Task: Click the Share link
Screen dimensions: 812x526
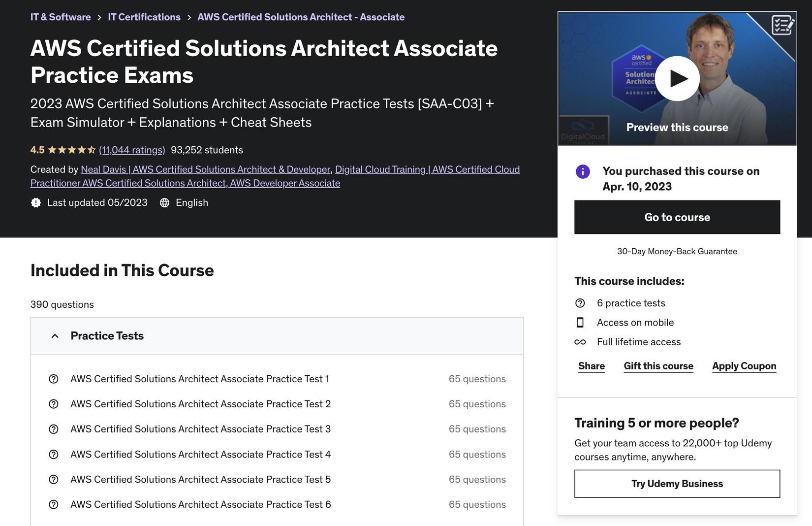Action: (592, 366)
